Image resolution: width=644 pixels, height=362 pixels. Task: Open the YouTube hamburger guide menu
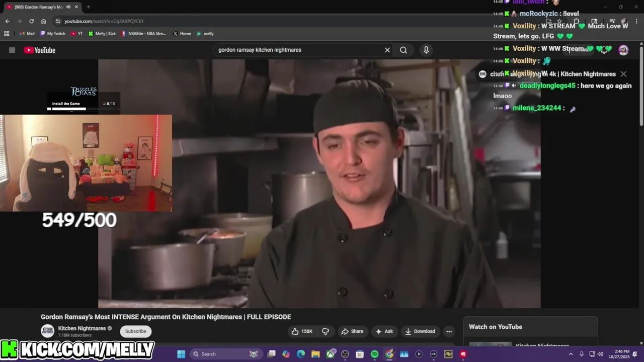(x=12, y=50)
